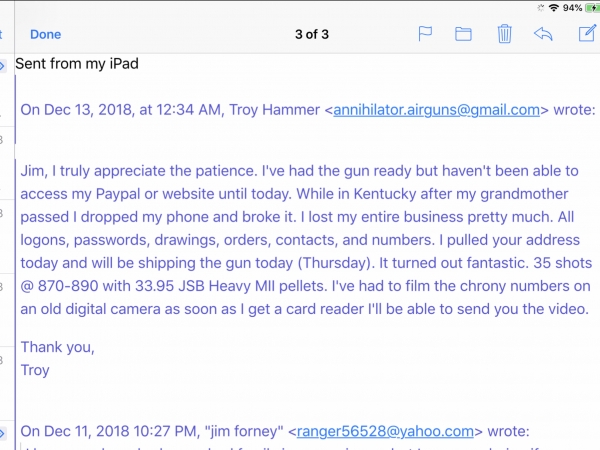
Task: Flag this email message
Action: point(425,34)
